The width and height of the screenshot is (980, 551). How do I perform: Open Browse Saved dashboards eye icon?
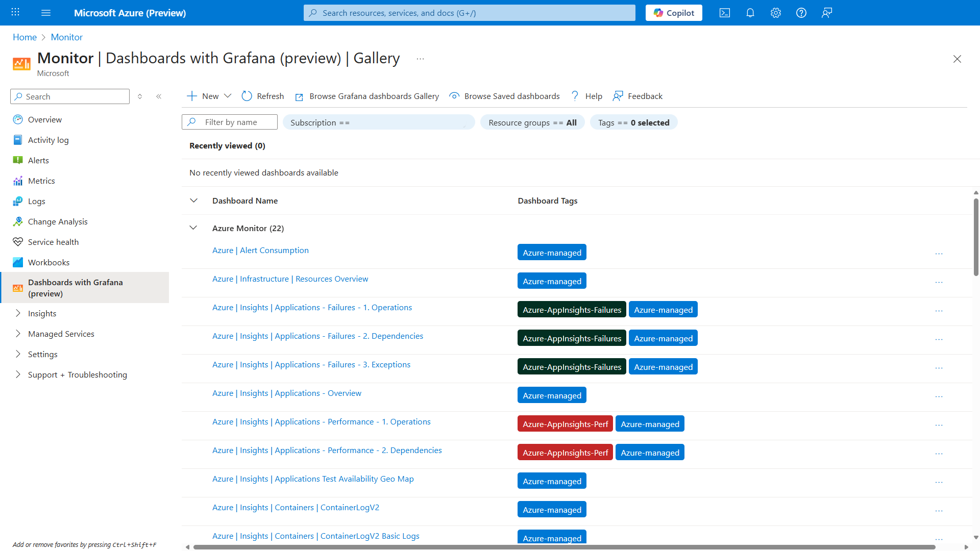click(454, 96)
